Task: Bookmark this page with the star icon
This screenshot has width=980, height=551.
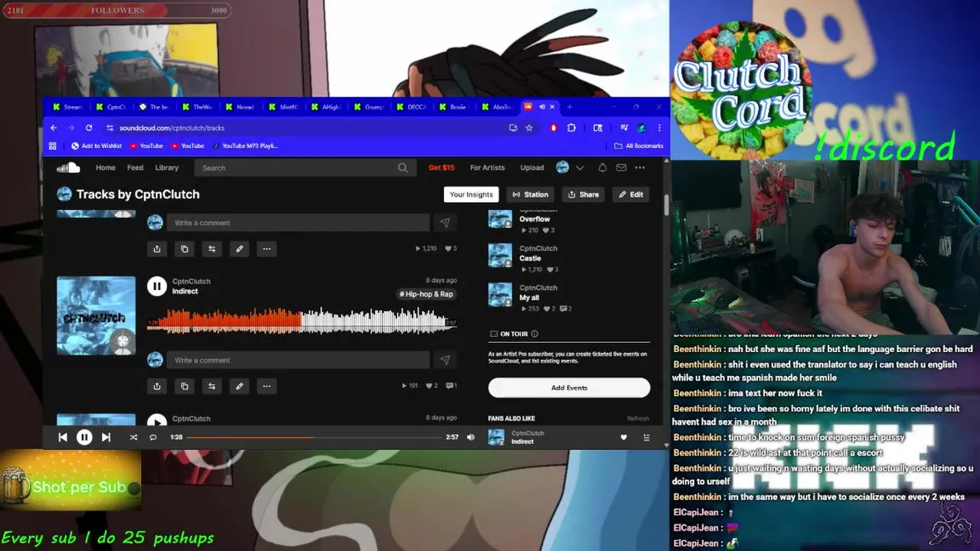Action: click(x=529, y=128)
